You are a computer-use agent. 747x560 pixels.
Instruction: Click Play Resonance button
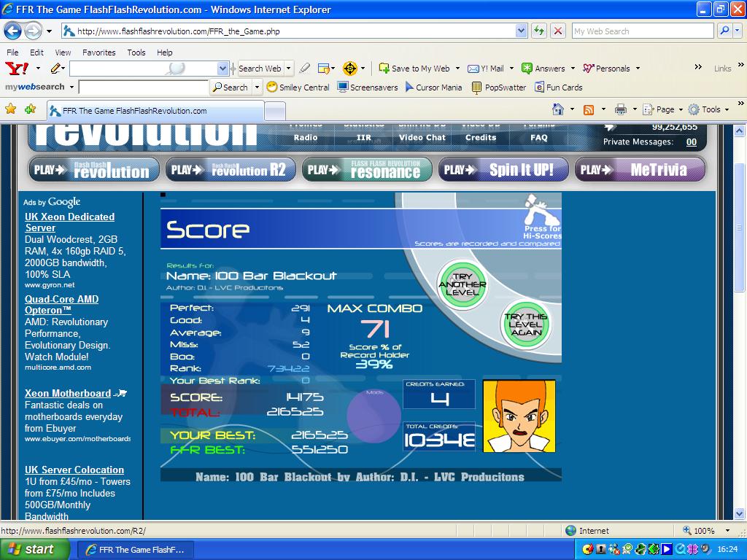click(x=368, y=169)
